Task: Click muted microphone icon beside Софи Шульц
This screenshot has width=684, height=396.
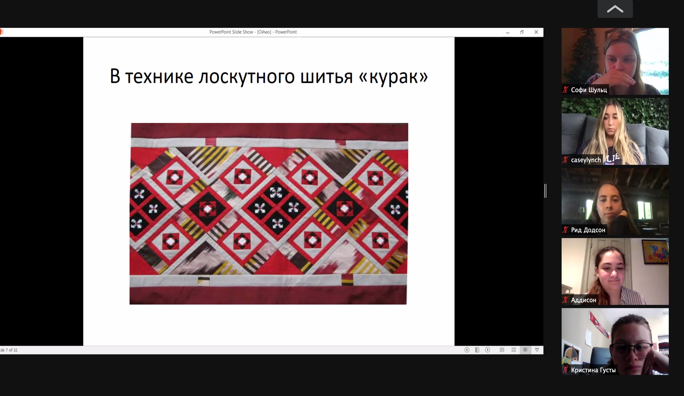Action: click(x=566, y=90)
